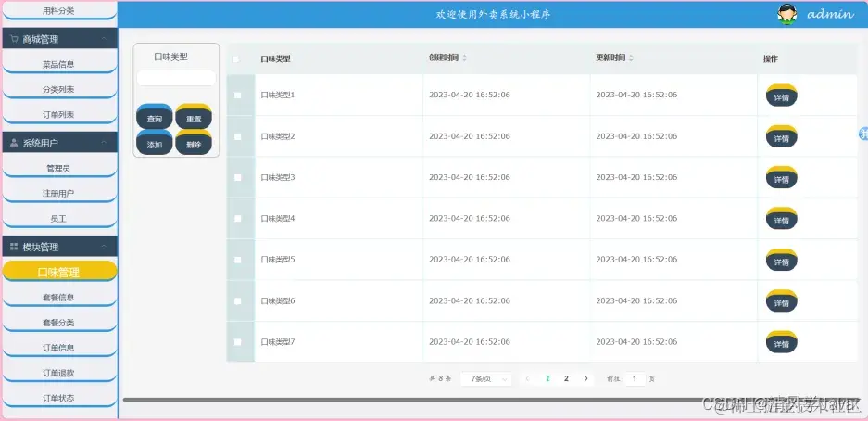
Task: Click the grid icon beside 模块管理
Action: tap(14, 247)
